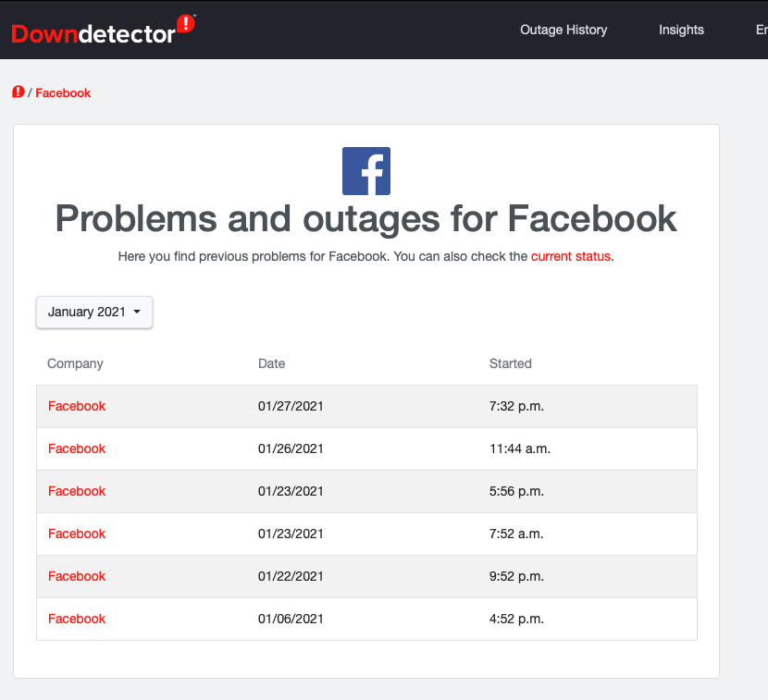Screen dimensions: 768x700
Task: Click the blue Facebook logo image
Action: click(366, 171)
